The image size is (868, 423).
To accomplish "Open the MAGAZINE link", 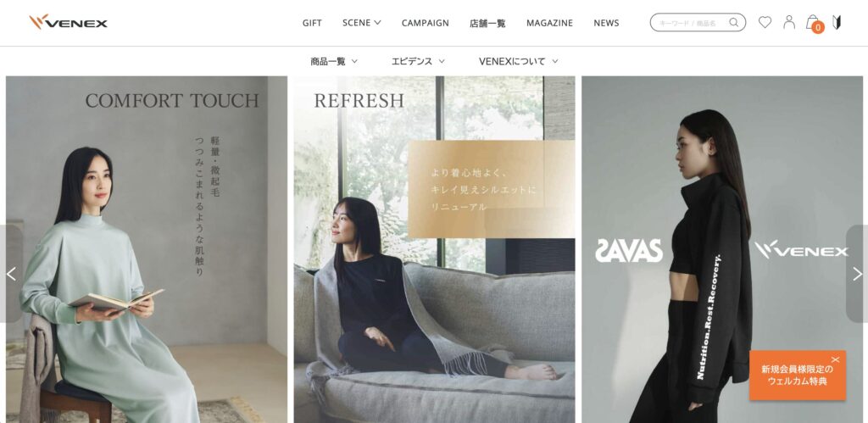I will pyautogui.click(x=549, y=23).
